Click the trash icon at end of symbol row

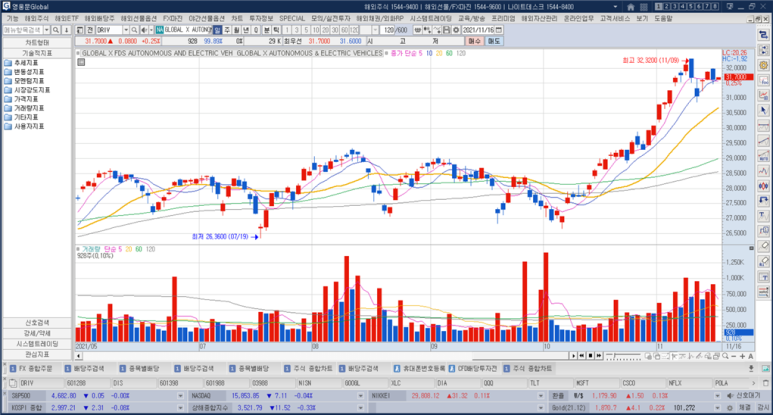[x=765, y=383]
